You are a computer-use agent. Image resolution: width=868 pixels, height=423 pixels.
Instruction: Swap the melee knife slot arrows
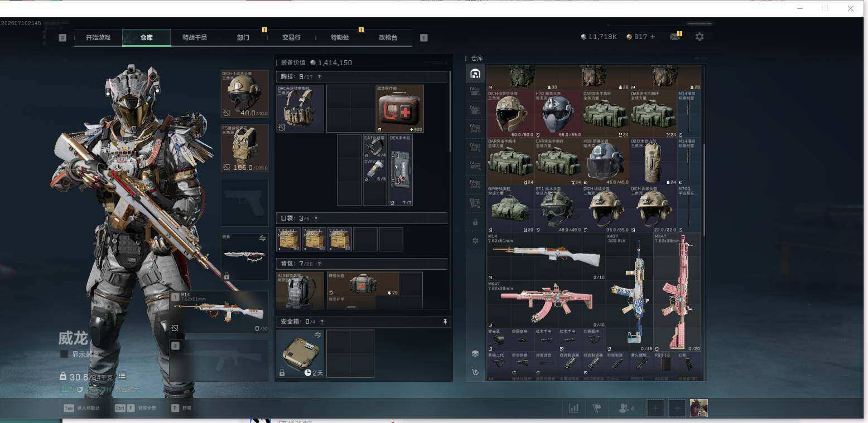tap(263, 238)
